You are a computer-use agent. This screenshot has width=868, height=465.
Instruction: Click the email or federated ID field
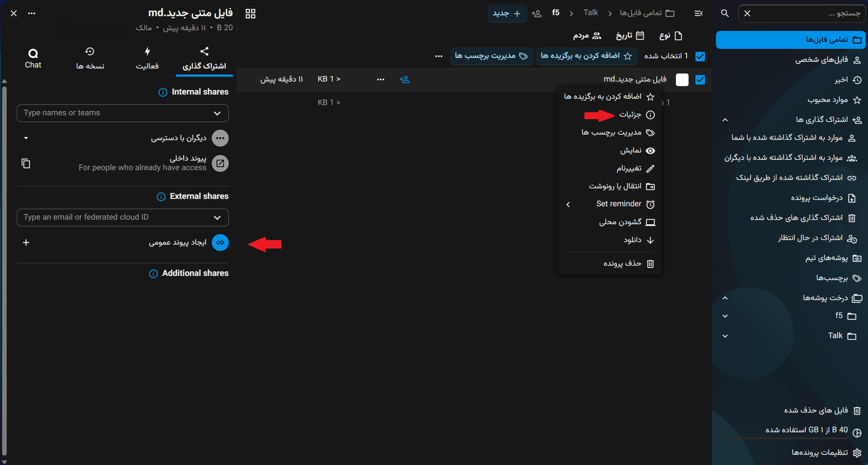point(123,218)
